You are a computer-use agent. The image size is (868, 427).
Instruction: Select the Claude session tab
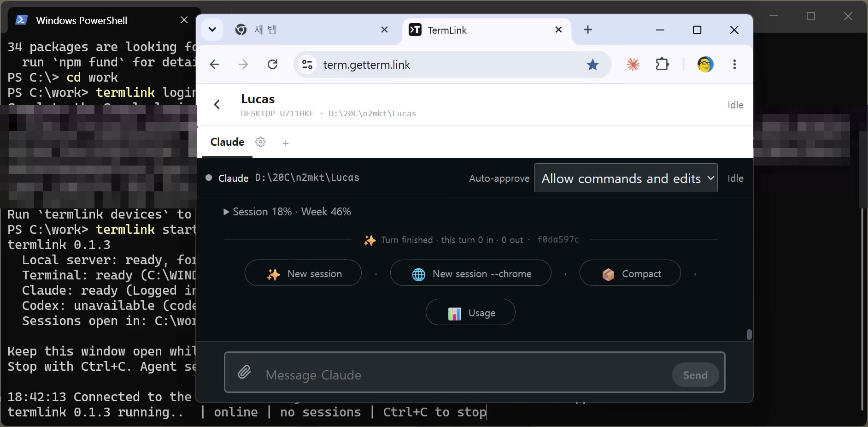click(x=227, y=142)
